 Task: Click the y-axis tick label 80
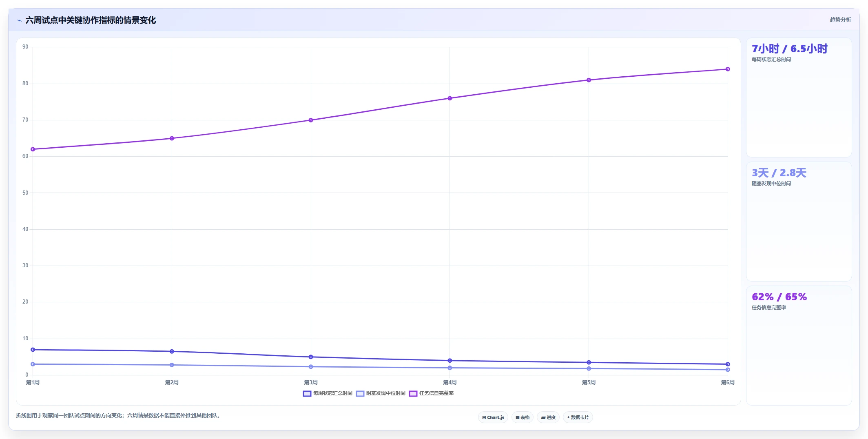click(x=25, y=84)
